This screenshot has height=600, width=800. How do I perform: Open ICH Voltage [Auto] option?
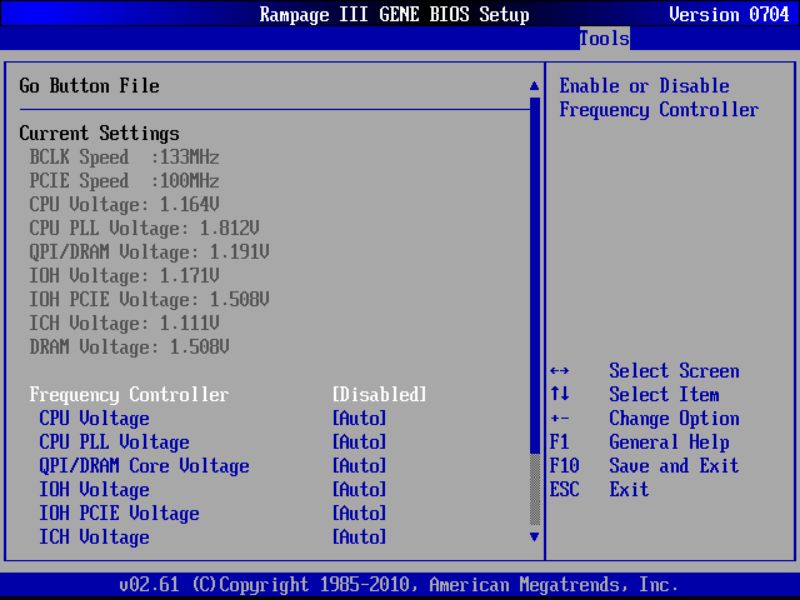pyautogui.click(x=359, y=537)
